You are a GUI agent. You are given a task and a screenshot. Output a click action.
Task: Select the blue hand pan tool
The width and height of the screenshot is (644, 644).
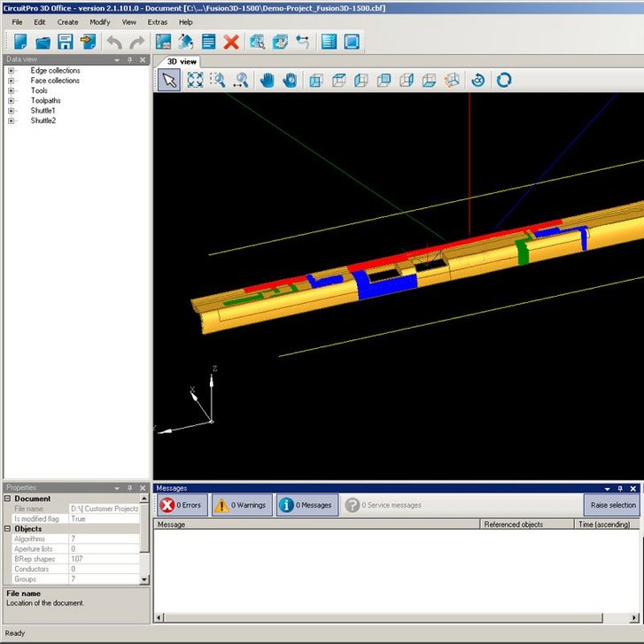267,81
